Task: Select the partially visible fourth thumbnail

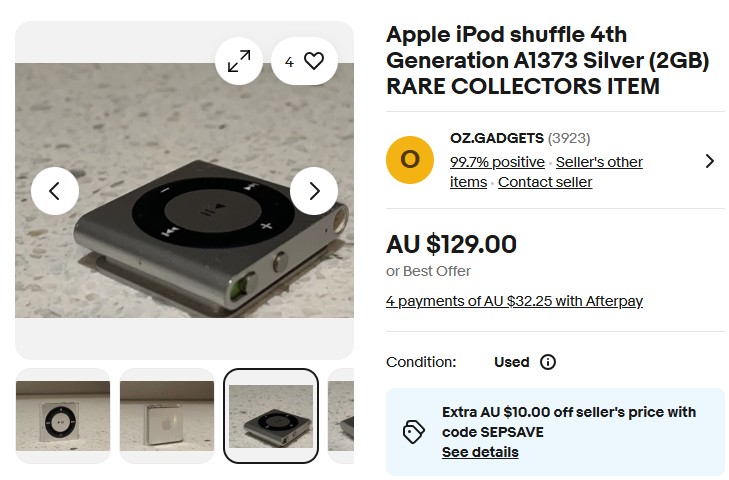Action: click(341, 416)
